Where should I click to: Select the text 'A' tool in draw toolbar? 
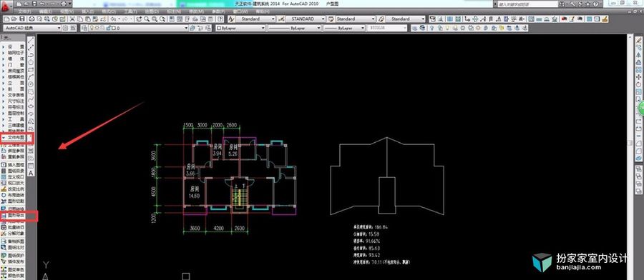[31, 173]
